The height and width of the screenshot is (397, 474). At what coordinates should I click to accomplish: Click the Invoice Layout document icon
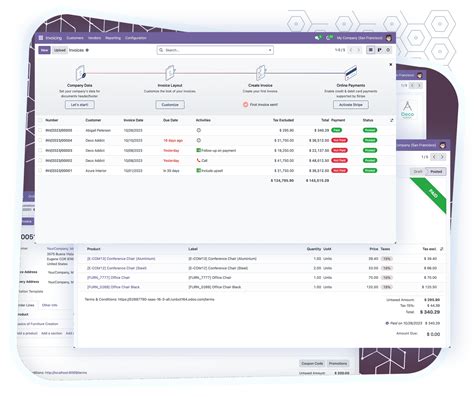170,73
